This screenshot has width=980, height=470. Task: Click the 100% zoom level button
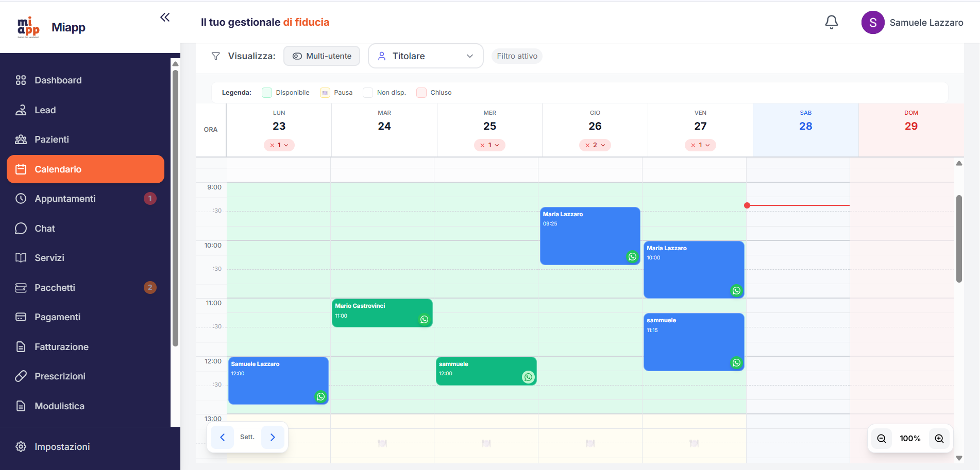pyautogui.click(x=910, y=438)
